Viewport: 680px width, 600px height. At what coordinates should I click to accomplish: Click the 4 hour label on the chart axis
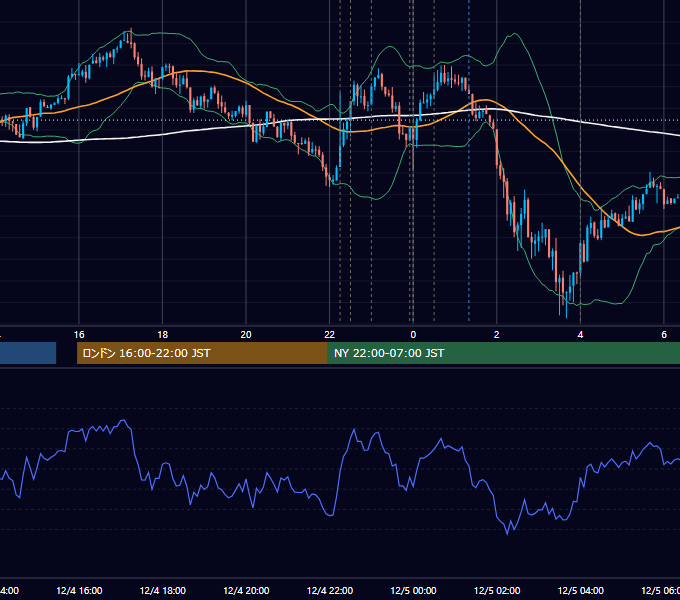(580, 335)
